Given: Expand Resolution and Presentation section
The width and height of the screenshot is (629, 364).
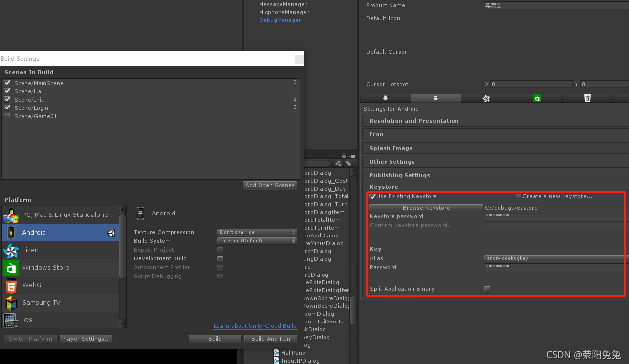Looking at the screenshot, I should point(496,121).
